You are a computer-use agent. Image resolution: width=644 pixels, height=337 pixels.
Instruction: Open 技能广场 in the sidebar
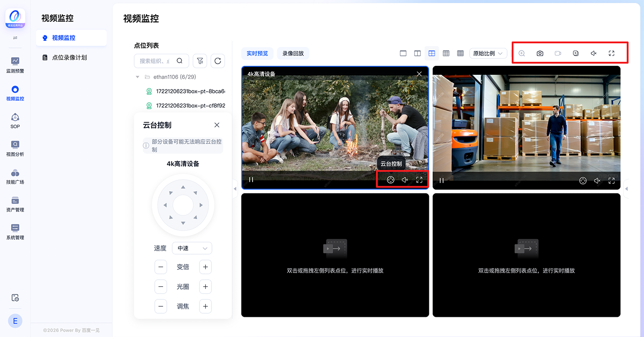15,176
